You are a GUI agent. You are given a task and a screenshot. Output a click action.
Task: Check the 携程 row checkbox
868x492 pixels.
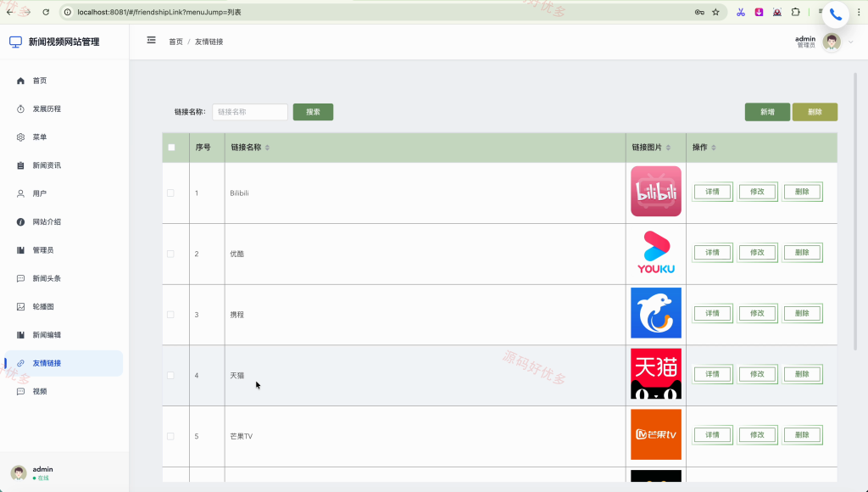(170, 315)
